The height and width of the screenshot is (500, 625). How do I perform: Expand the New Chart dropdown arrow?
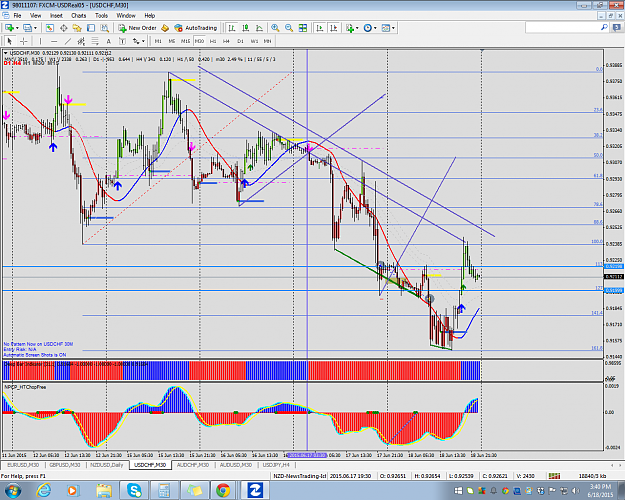[17, 28]
